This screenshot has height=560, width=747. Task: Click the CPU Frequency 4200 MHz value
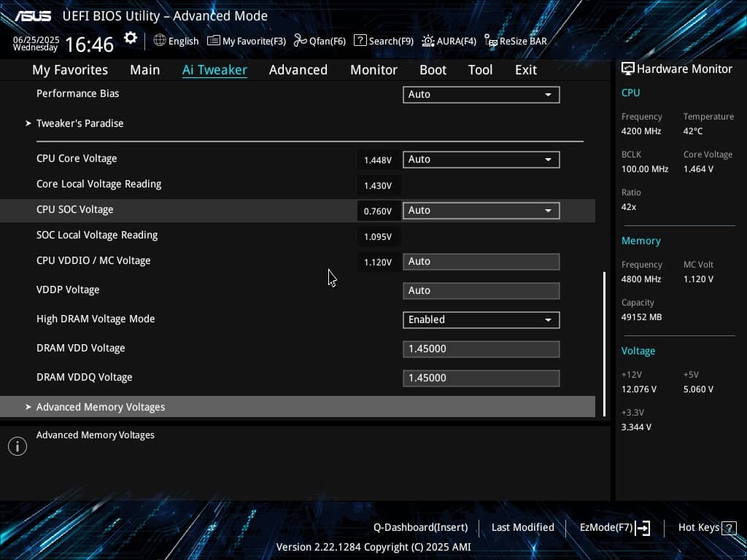640,131
